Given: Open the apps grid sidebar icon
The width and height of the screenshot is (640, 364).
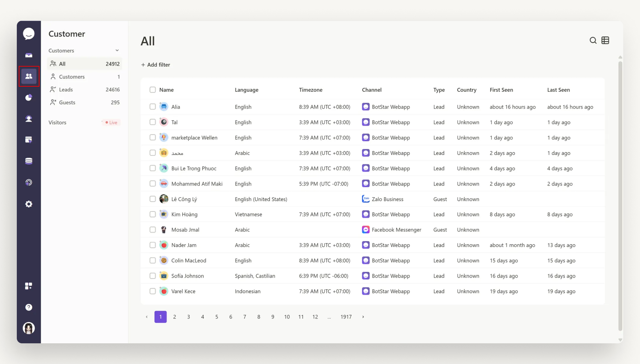Looking at the screenshot, I should point(29,286).
